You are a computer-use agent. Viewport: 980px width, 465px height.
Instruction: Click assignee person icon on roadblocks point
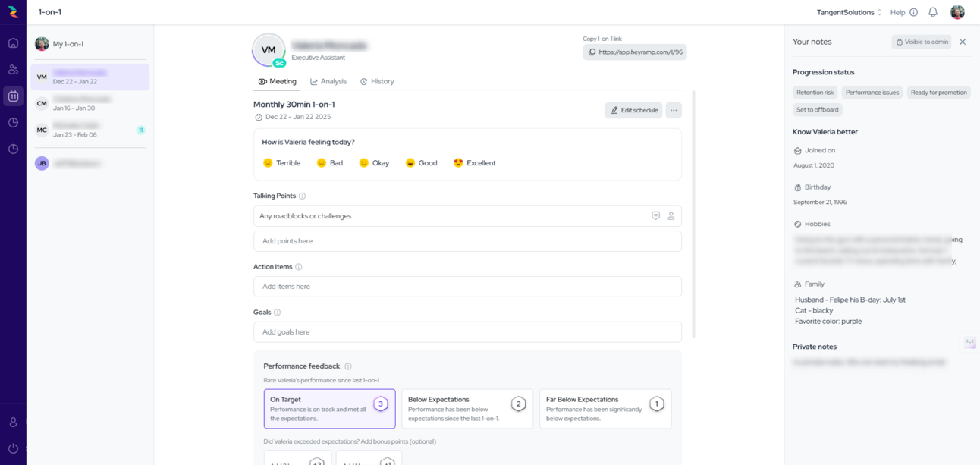coord(671,216)
